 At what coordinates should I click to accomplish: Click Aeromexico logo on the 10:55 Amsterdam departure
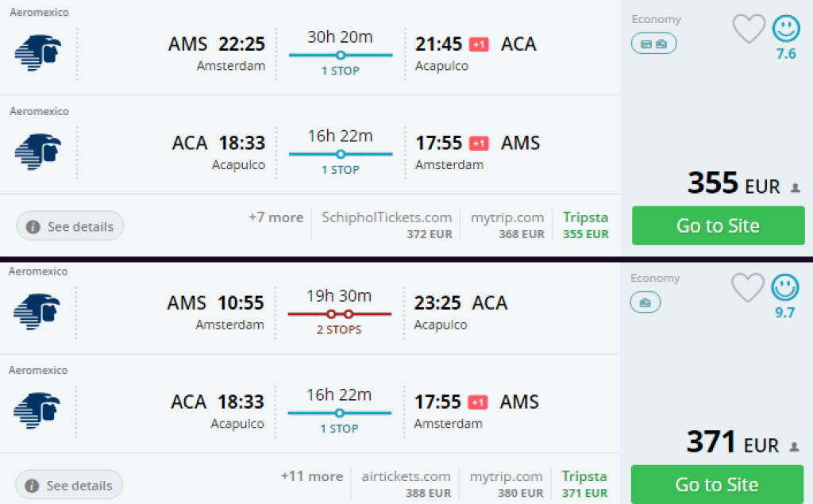37,311
